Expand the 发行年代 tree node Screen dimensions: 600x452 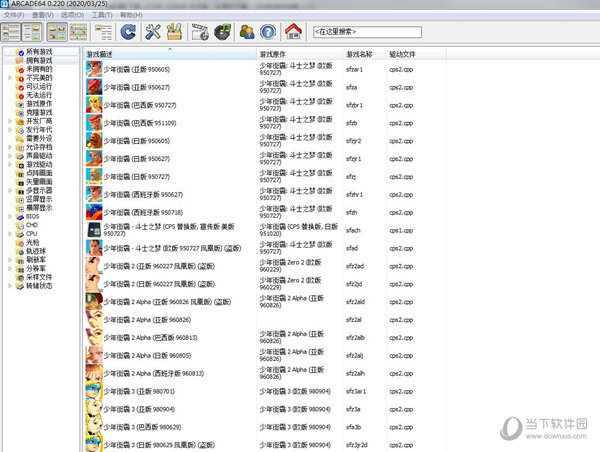[x=10, y=130]
